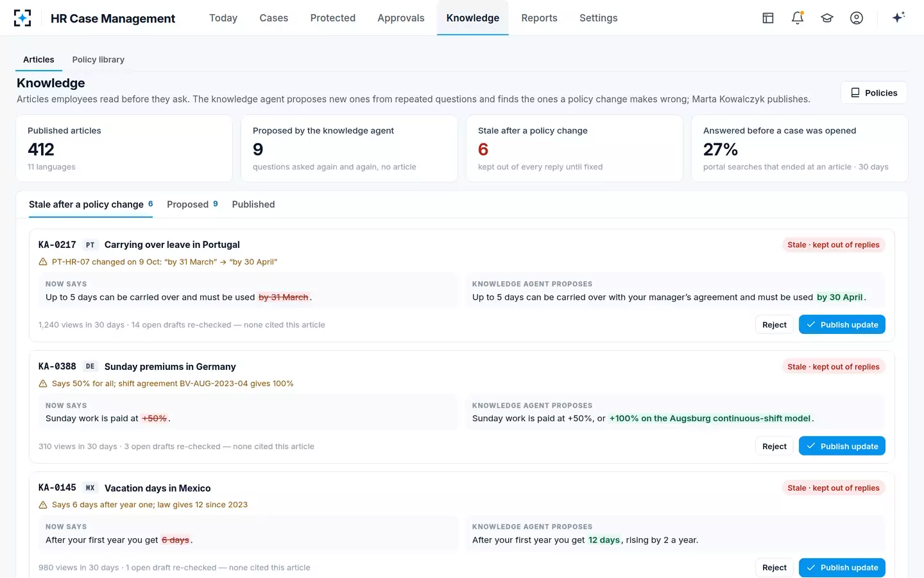Open the Stale after a policy change stat card
The image size is (924, 578).
point(574,148)
